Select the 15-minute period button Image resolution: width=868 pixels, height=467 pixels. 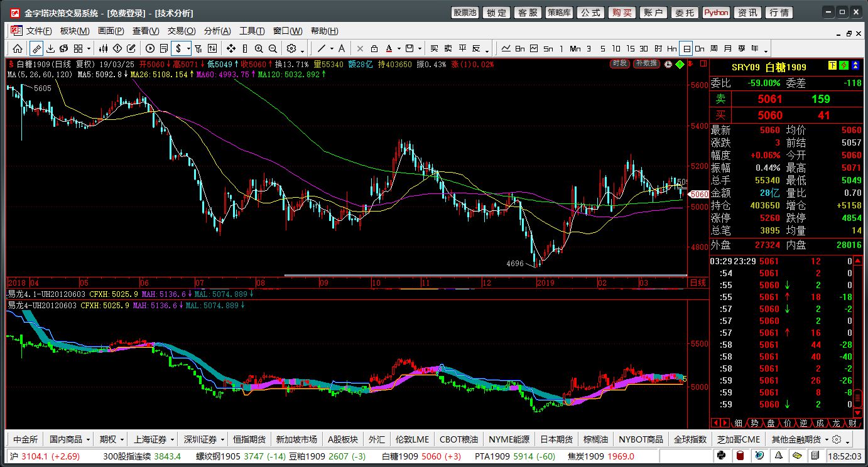click(630, 48)
